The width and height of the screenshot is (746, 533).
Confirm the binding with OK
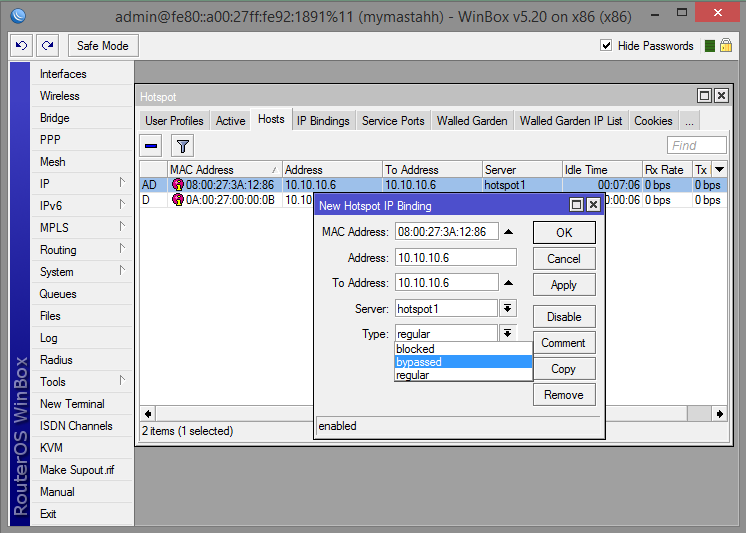pyautogui.click(x=564, y=233)
